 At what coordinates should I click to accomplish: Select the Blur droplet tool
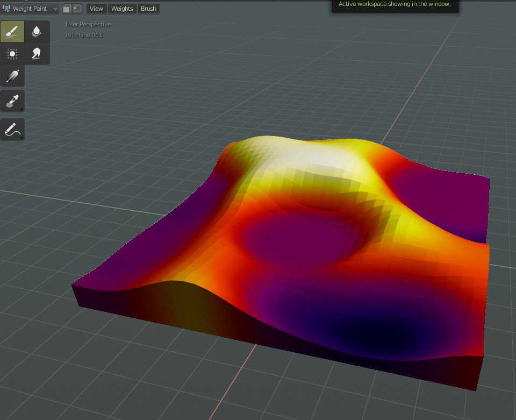pyautogui.click(x=37, y=32)
